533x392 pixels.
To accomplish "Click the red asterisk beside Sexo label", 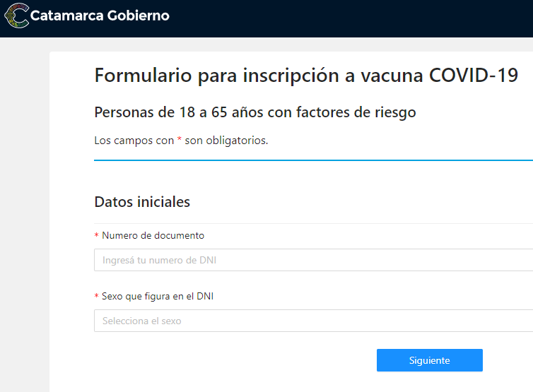I will coord(96,297).
